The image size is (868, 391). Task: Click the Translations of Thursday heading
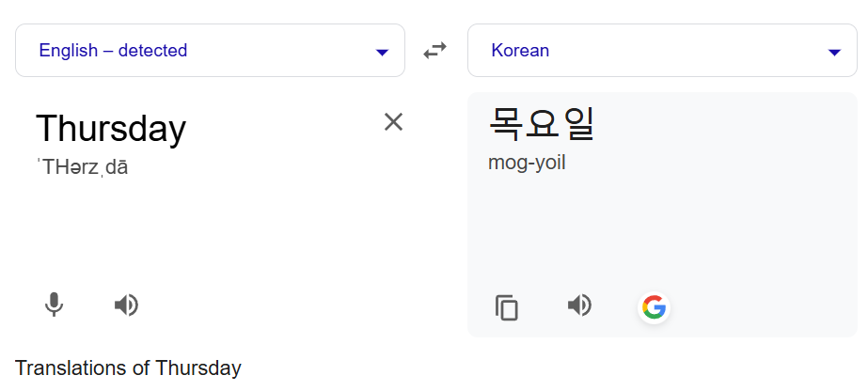pos(128,368)
